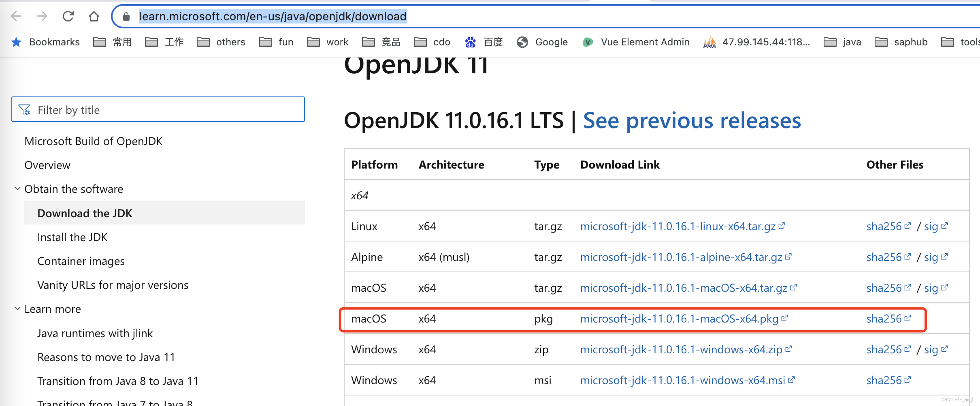
Task: Reload the page with the refresh icon
Action: click(68, 16)
